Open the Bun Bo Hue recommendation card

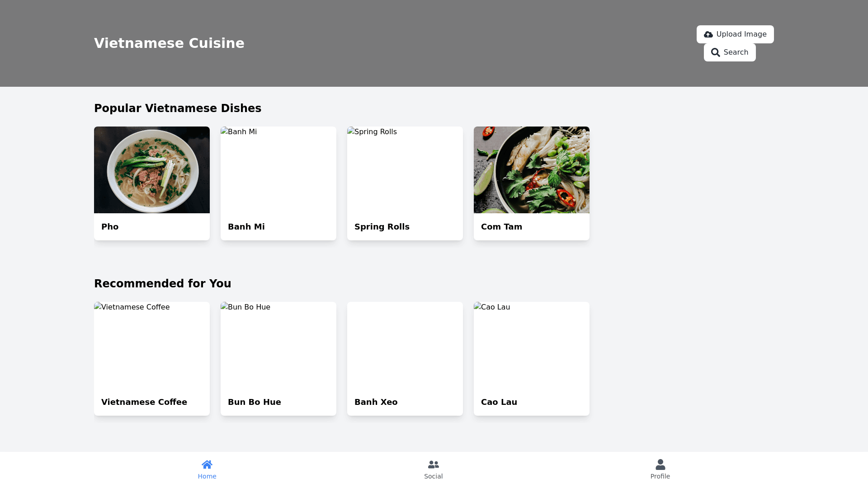click(x=278, y=359)
